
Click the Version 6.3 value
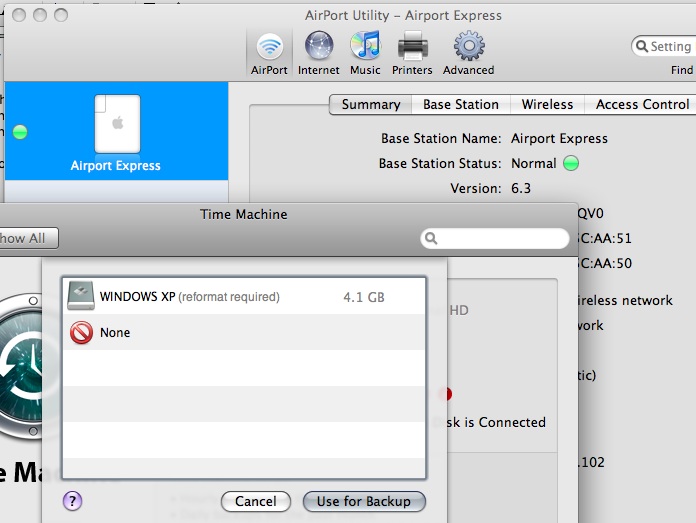click(521, 188)
